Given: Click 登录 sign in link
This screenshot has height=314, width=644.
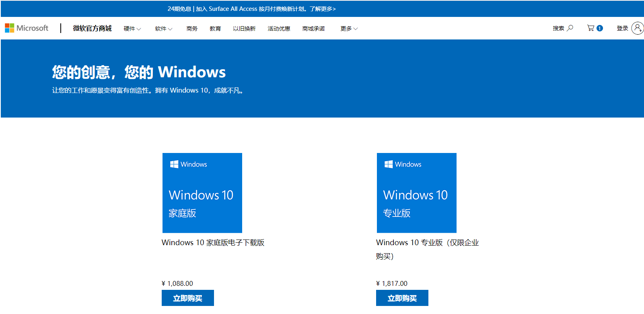Looking at the screenshot, I should tap(622, 28).
